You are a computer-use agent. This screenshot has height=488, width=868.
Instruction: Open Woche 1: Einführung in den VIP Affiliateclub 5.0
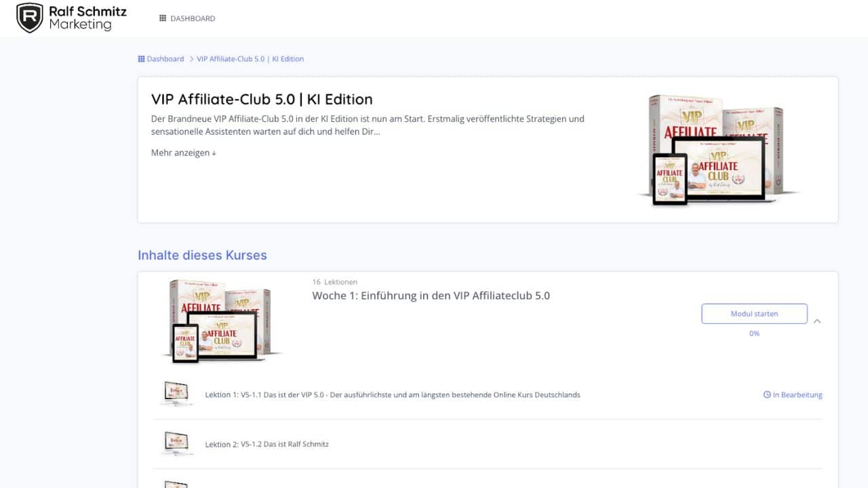431,296
